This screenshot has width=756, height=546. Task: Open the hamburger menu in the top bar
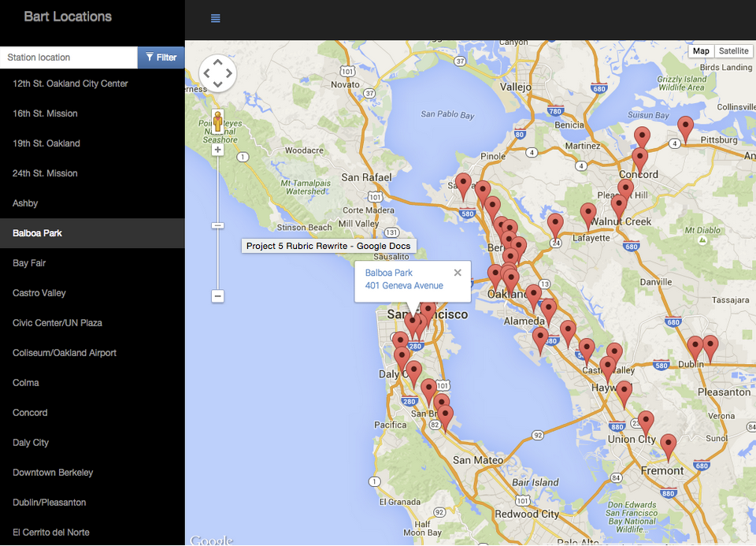216,18
